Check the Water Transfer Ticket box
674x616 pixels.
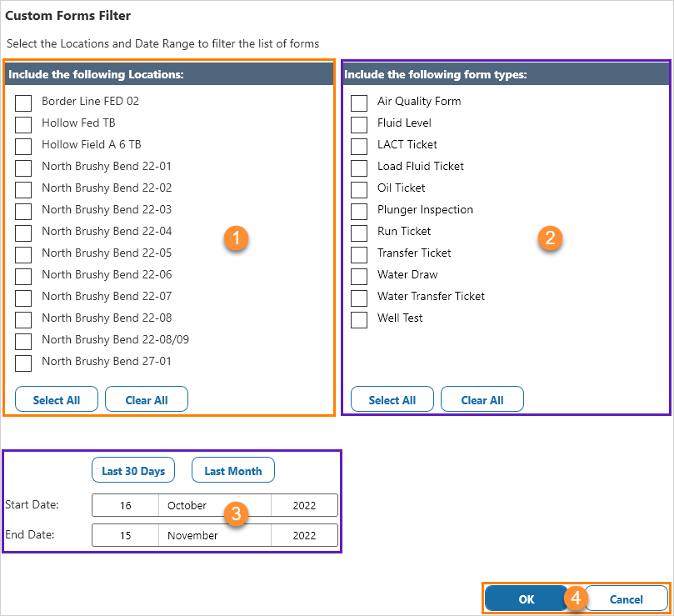click(x=359, y=298)
